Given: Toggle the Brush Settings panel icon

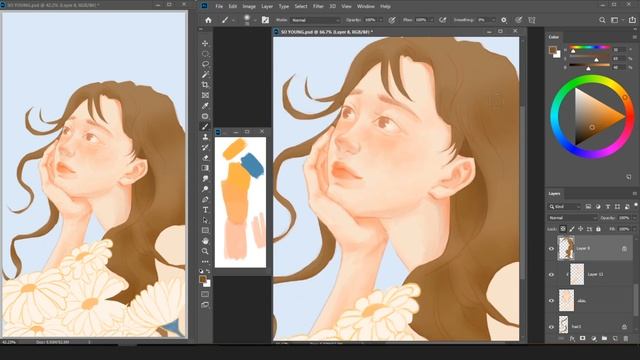Looking at the screenshot, I should tap(265, 20).
